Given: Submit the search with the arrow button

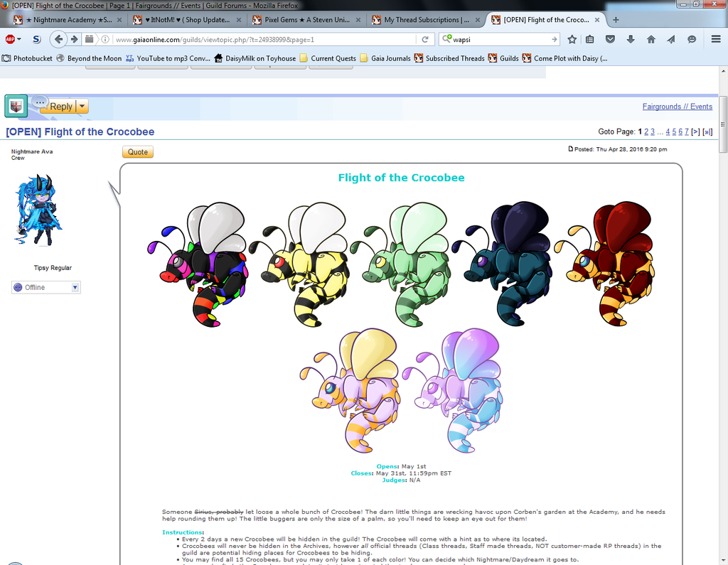Looking at the screenshot, I should 554,40.
